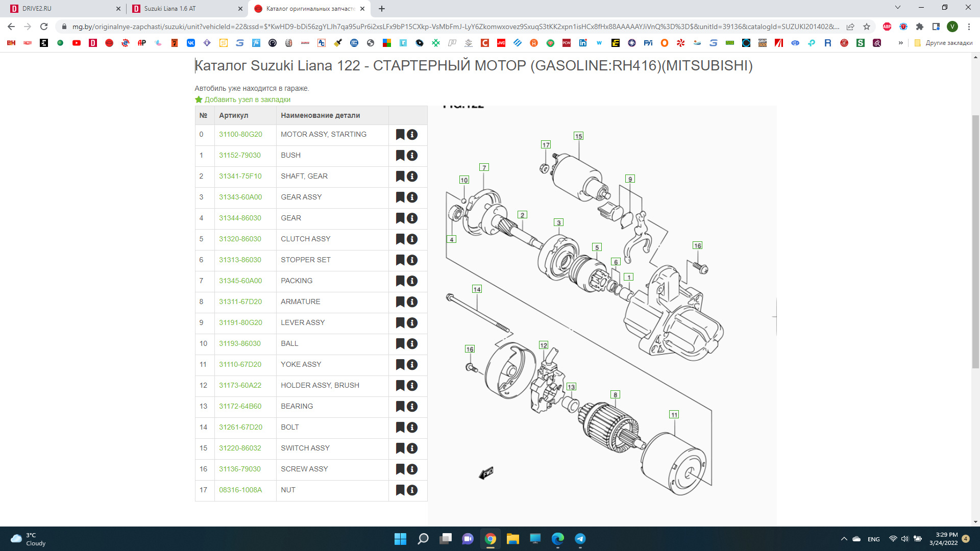Open Chrome extensions puzzle icon
Image resolution: width=980 pixels, height=551 pixels.
920,27
